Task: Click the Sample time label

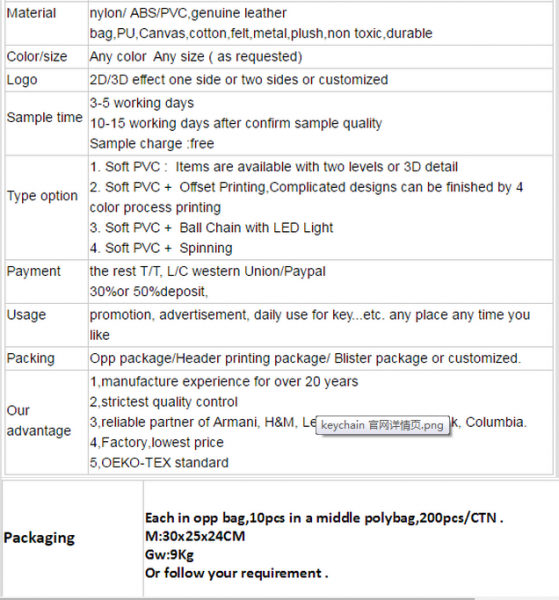Action: 45,117
